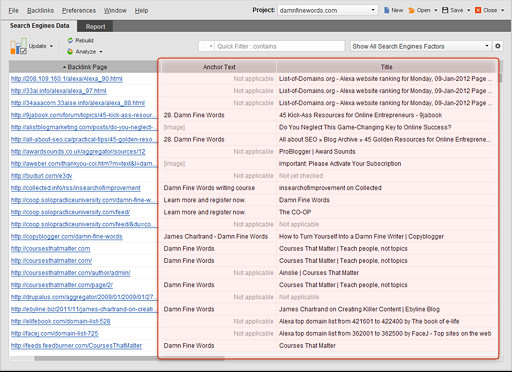
Task: Open coursesthatmatter.com/author/admin/ link
Action: point(71,273)
